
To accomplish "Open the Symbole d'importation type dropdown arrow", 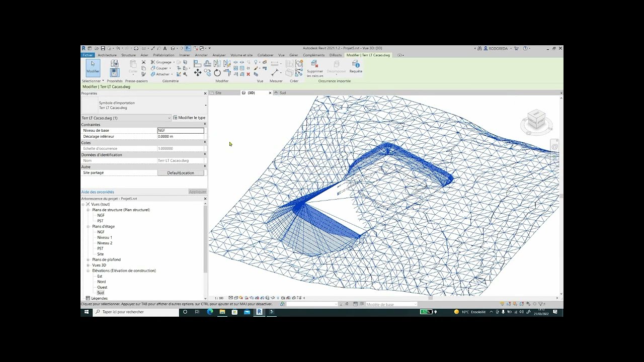I will [x=205, y=105].
